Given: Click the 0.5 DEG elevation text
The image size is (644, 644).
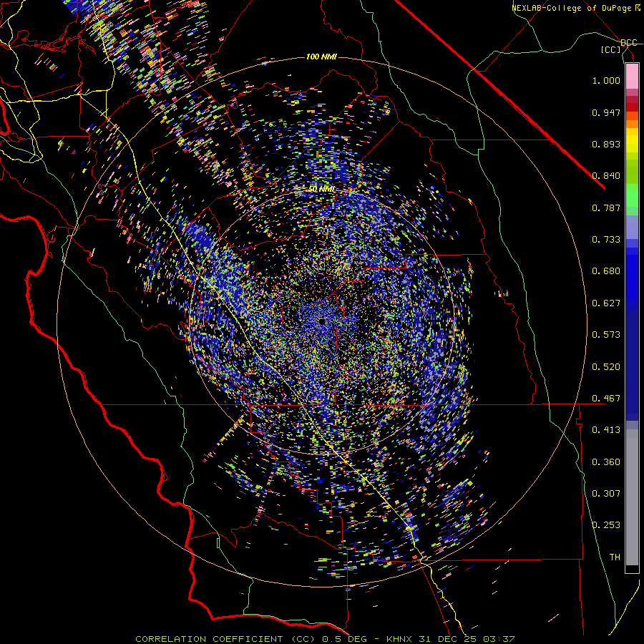Looking at the screenshot, I should [344, 639].
